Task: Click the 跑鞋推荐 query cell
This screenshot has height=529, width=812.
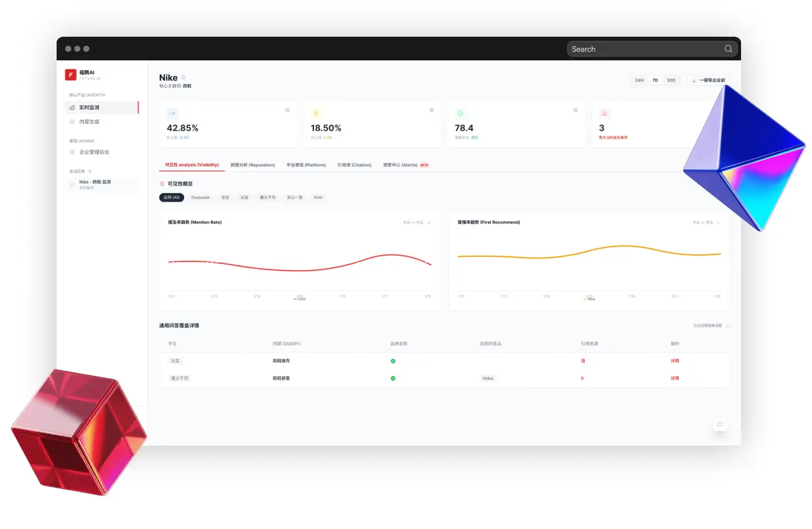Action: (281, 361)
